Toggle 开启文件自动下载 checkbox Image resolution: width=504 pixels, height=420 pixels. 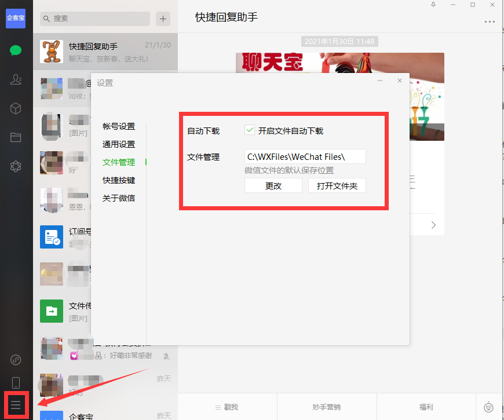(x=250, y=130)
